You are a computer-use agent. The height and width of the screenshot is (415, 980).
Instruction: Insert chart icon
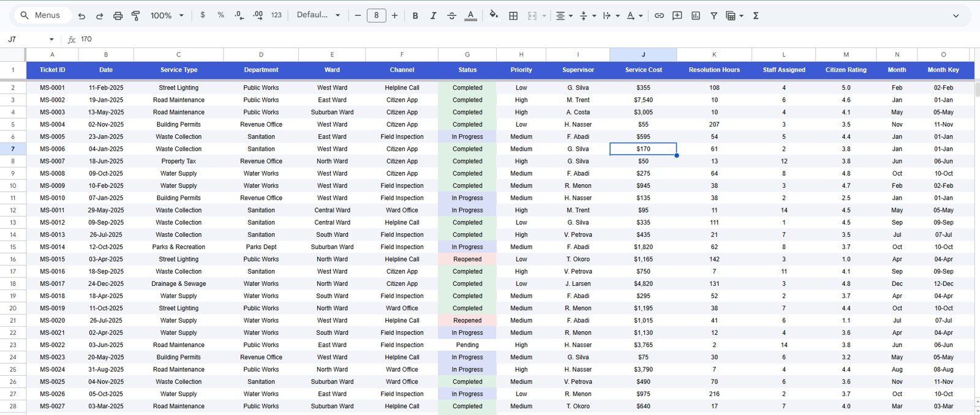click(x=696, y=15)
